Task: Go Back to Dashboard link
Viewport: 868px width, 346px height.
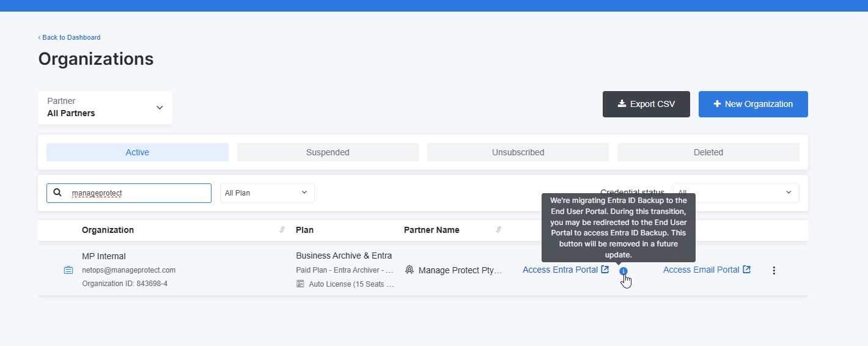Action: point(69,37)
